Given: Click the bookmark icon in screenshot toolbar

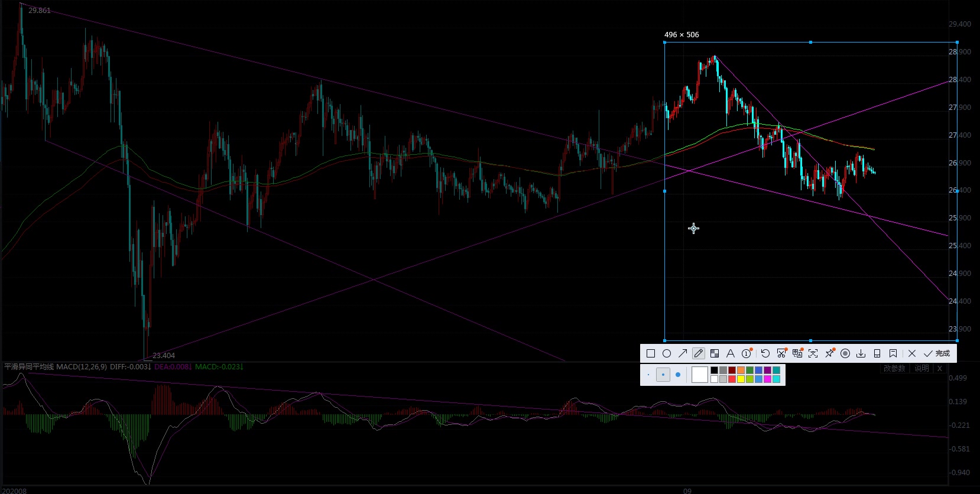Looking at the screenshot, I should [x=893, y=353].
